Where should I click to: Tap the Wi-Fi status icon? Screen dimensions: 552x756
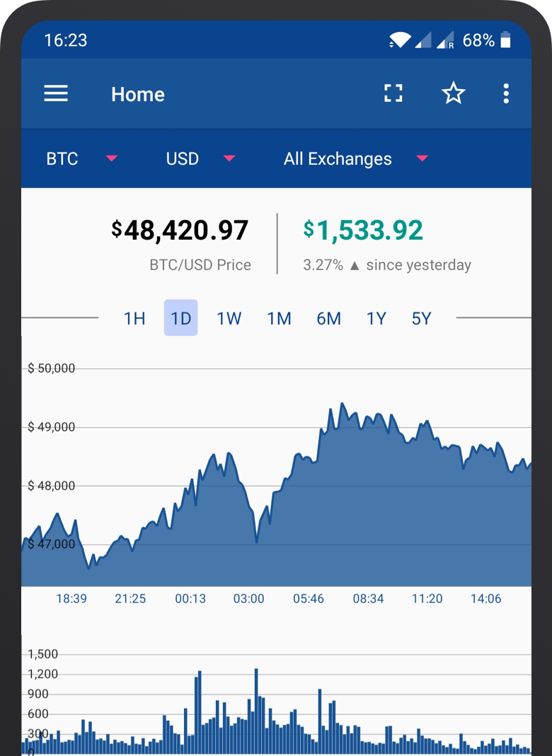click(399, 40)
